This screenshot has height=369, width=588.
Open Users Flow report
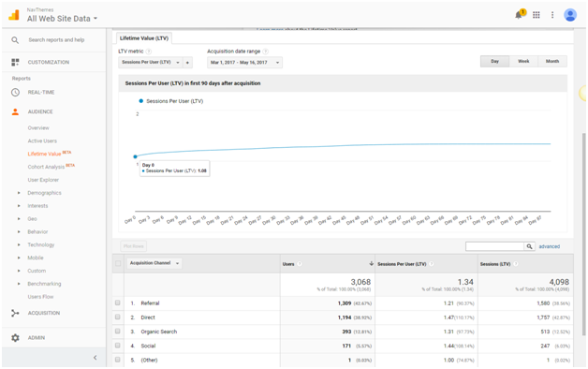(40, 297)
